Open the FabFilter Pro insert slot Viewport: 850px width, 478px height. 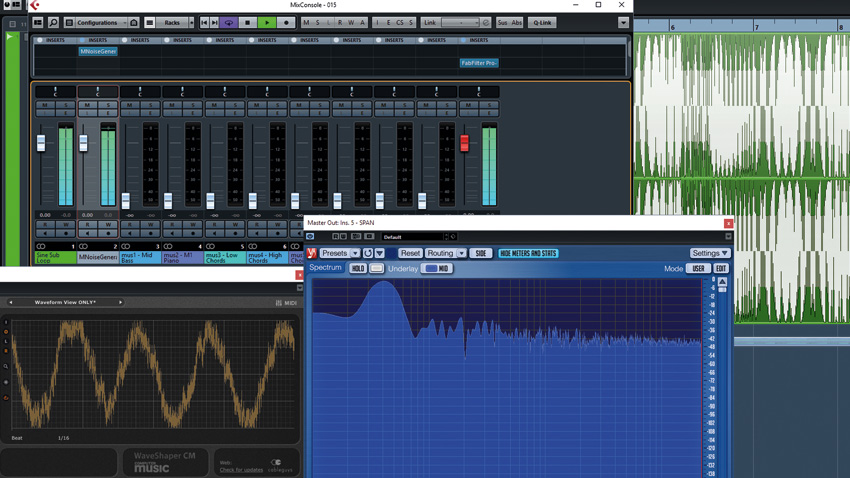point(479,63)
